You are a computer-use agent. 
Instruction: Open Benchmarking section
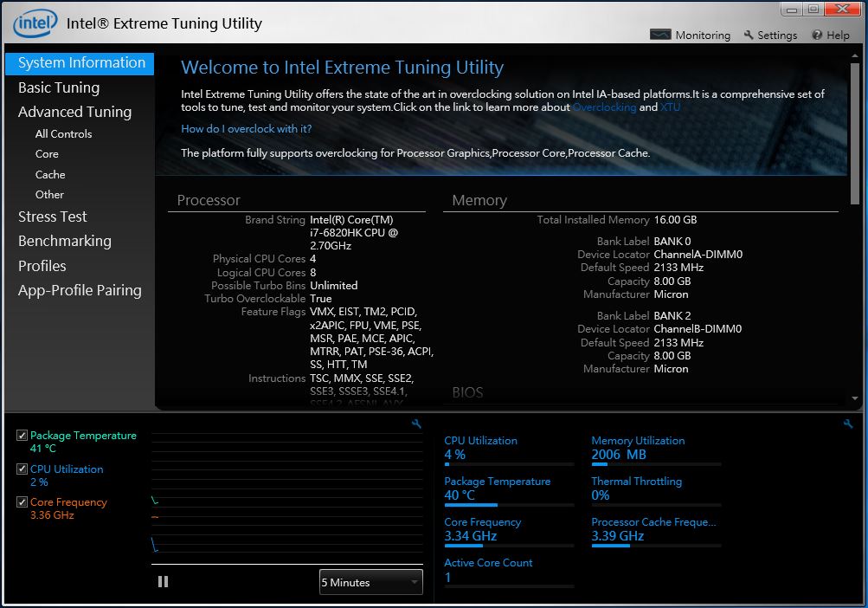point(65,241)
